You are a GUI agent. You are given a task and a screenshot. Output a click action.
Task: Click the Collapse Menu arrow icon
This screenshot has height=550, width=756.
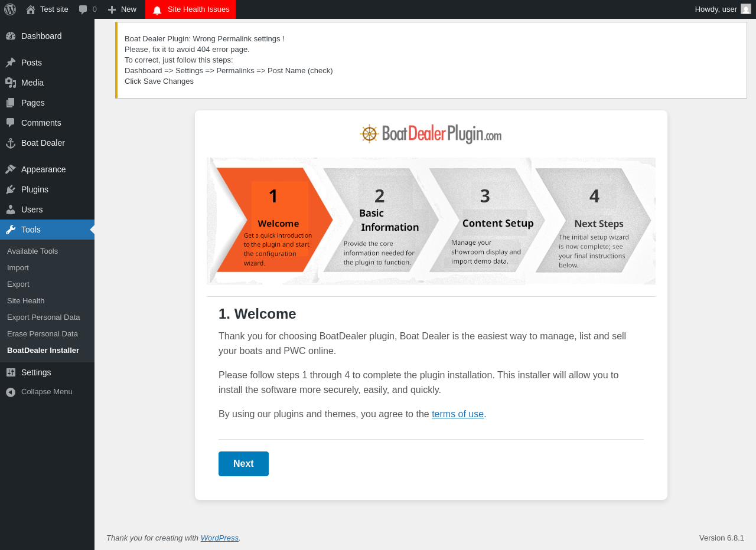(11, 392)
